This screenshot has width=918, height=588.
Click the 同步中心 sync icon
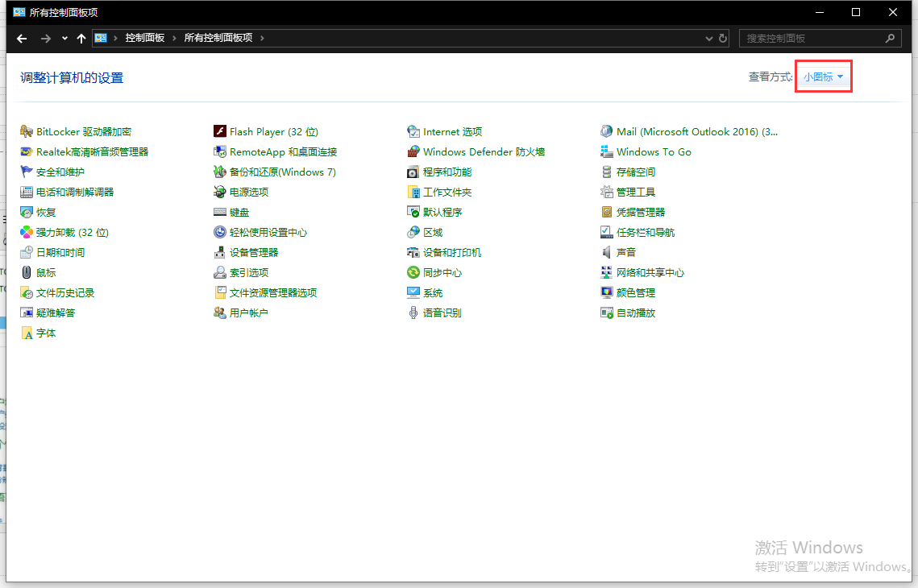[x=413, y=272]
